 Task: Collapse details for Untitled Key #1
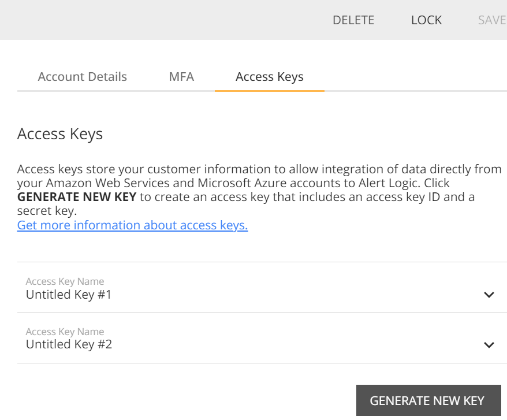(x=488, y=294)
